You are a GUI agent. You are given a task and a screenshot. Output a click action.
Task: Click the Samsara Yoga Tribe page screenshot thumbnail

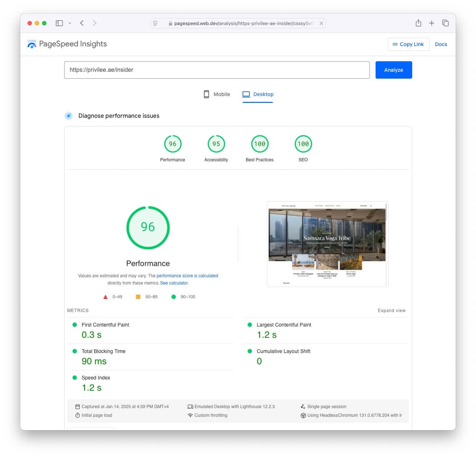click(328, 244)
